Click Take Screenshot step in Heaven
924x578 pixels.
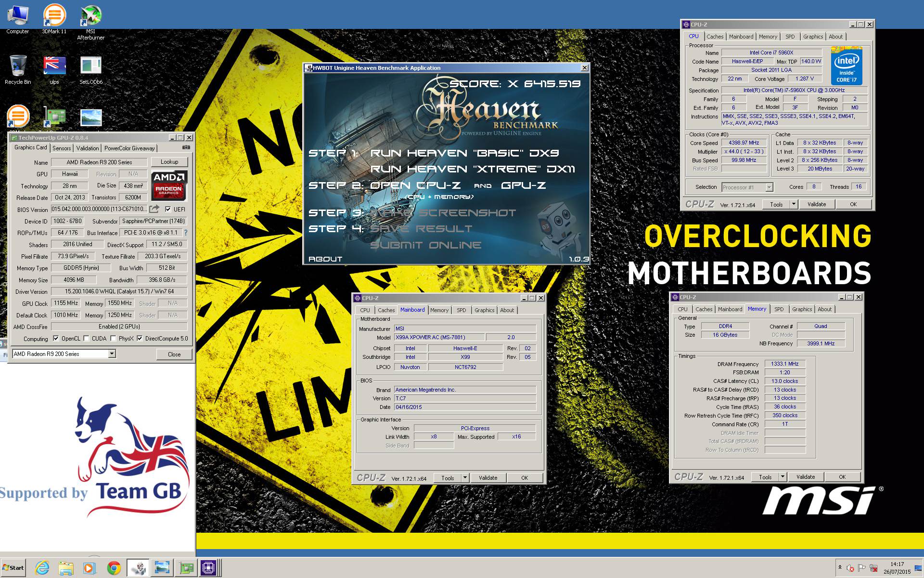(443, 213)
